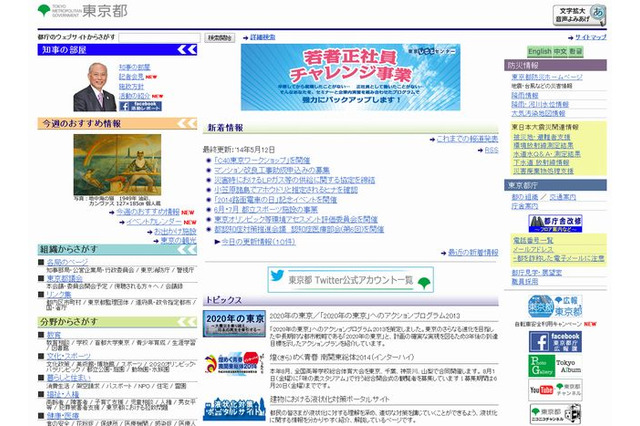Collapse the 組織からさがす header arrows
The height and width of the screenshot is (426, 640).
[187, 249]
